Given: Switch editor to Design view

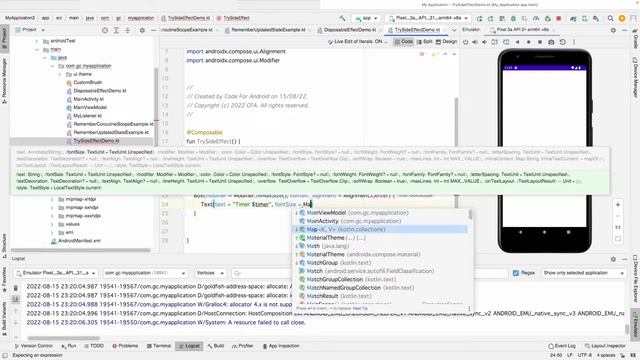Looking at the screenshot, I should (x=447, y=42).
